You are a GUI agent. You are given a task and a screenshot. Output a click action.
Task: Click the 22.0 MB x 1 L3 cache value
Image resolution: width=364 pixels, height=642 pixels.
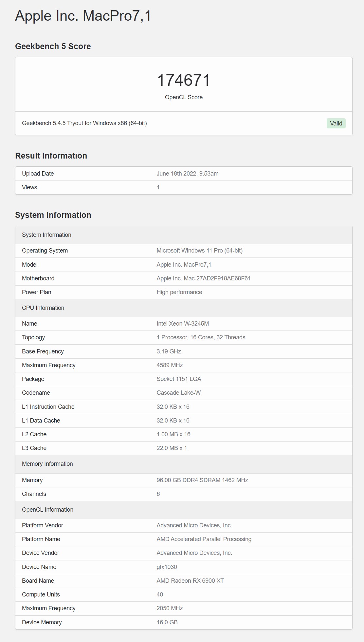pyautogui.click(x=172, y=448)
